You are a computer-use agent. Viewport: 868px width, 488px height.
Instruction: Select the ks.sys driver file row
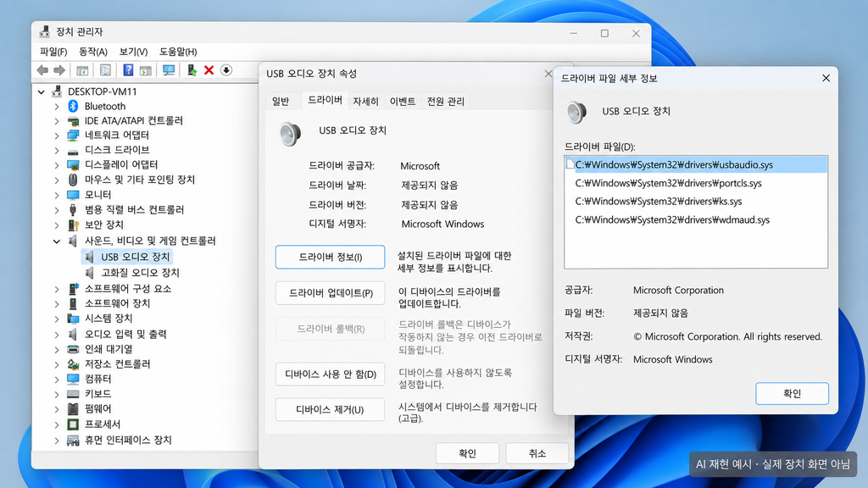[696, 202]
